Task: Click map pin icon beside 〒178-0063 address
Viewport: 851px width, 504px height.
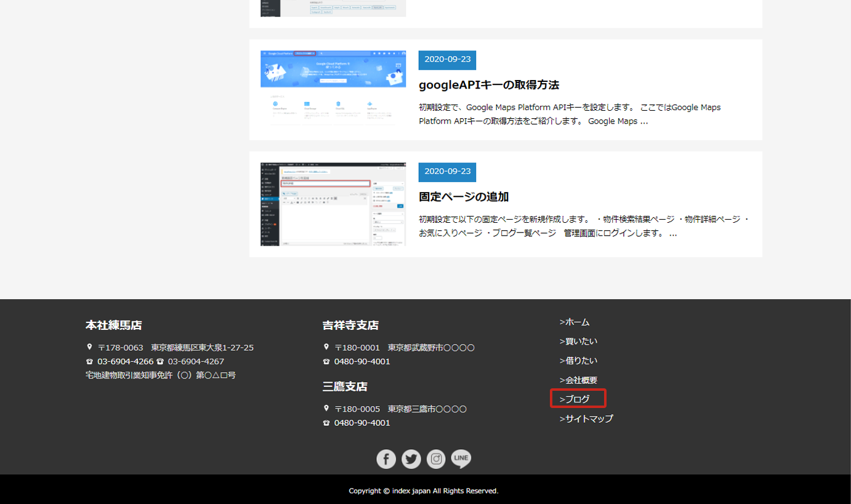Action: 89,347
